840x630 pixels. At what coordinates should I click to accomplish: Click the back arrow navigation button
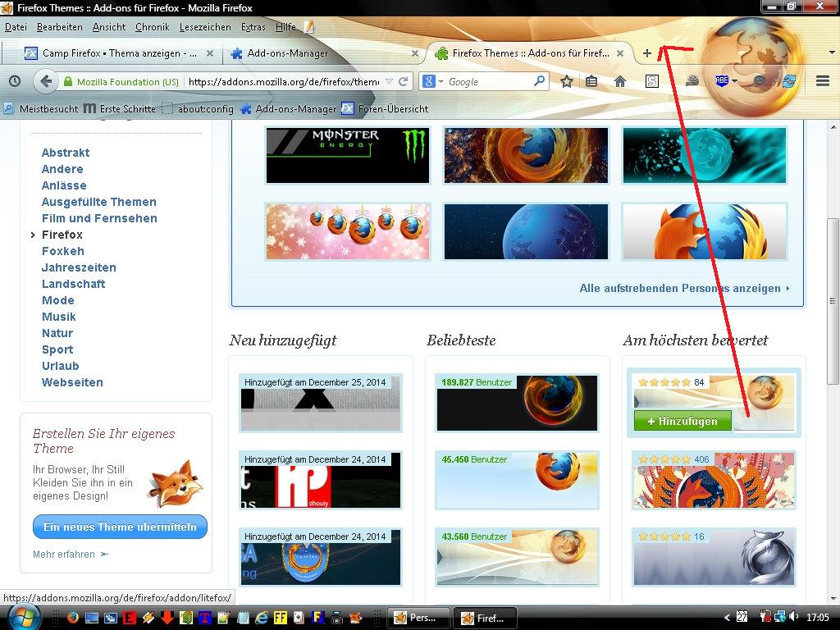[46, 81]
